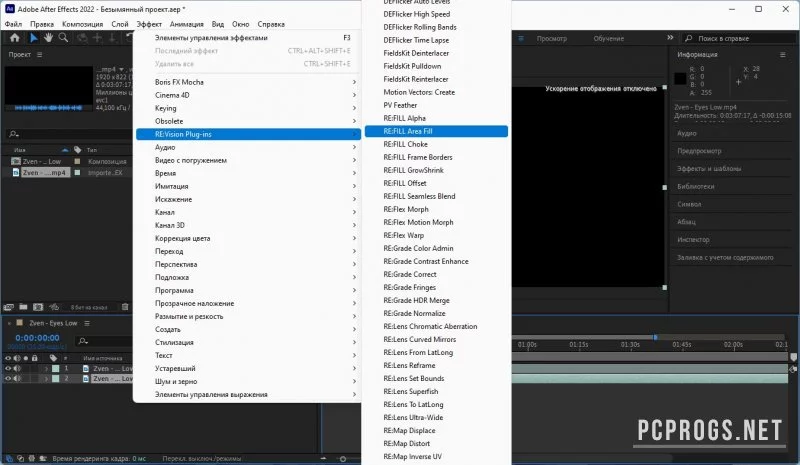Click the project settings icon left of the 8 bits per channel text

pyautogui.click(x=54, y=307)
